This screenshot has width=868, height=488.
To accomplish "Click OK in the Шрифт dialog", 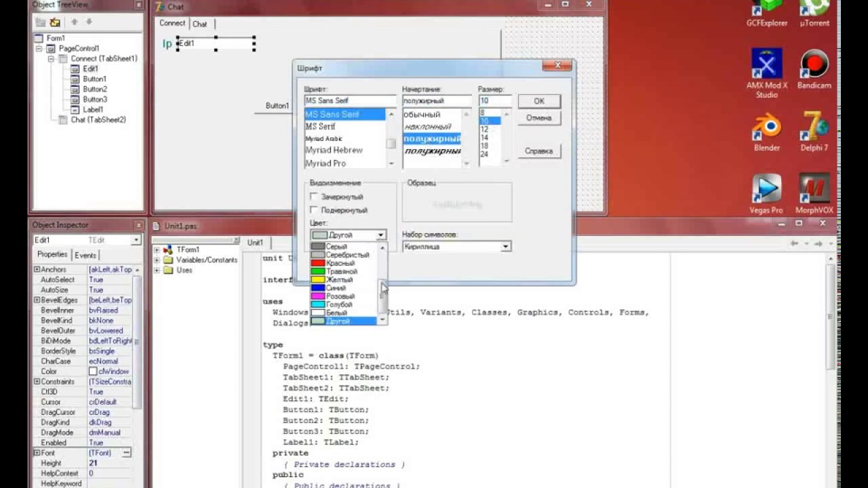I will (539, 101).
